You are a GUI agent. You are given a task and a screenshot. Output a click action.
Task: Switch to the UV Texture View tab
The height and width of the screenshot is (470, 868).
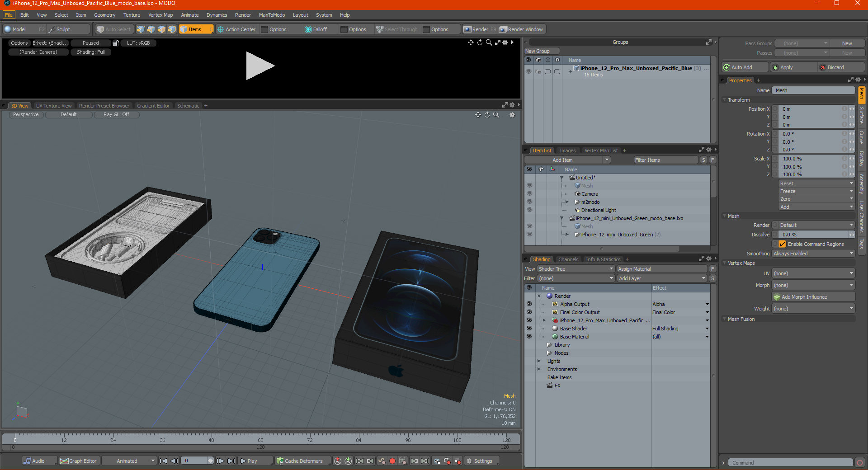pos(54,106)
